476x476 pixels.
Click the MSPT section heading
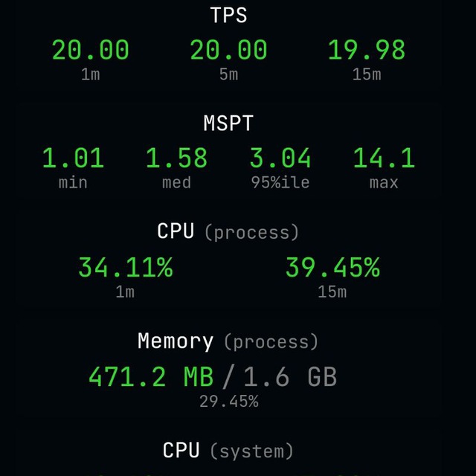tap(228, 123)
